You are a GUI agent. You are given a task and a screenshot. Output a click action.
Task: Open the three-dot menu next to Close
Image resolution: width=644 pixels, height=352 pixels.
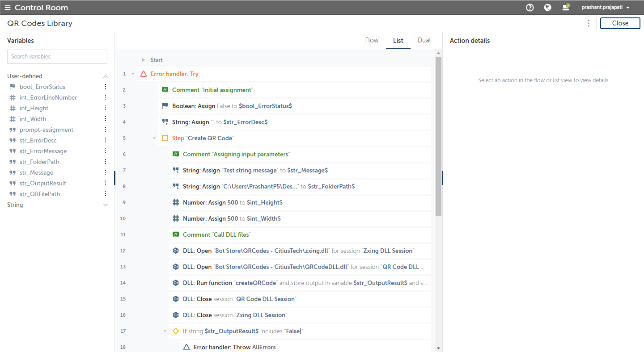[x=589, y=23]
